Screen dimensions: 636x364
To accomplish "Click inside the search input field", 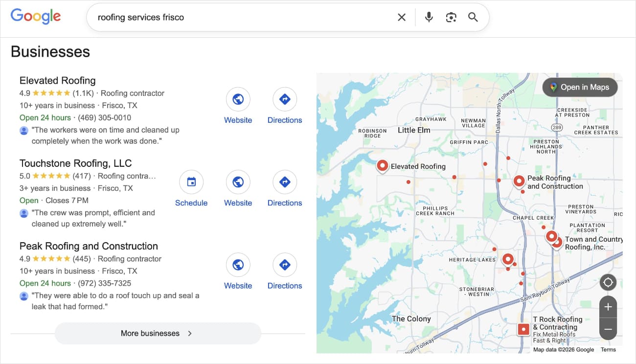I will [245, 17].
